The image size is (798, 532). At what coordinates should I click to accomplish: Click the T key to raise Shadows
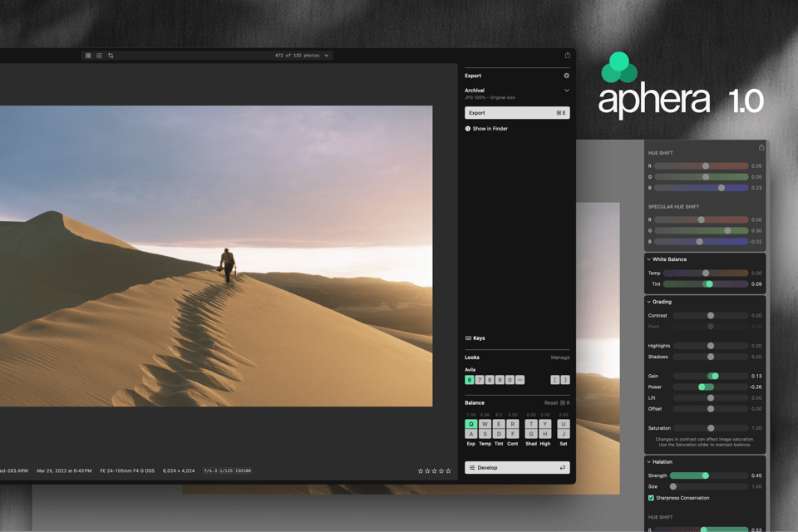click(x=531, y=424)
